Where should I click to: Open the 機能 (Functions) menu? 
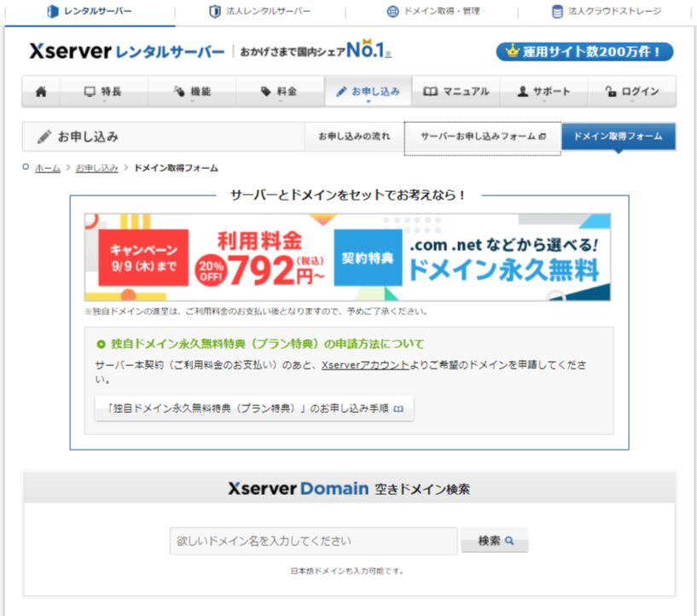[192, 91]
